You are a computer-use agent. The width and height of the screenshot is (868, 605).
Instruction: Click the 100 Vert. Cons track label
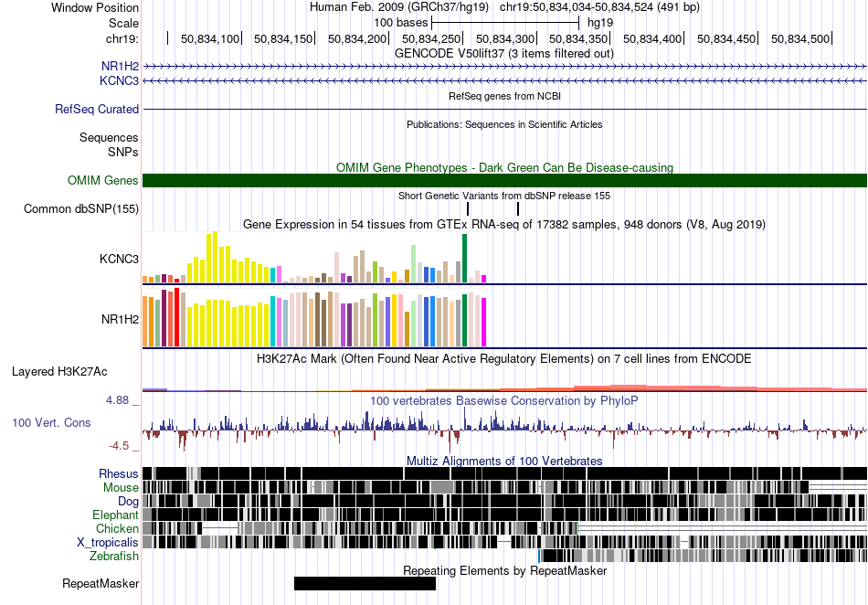click(51, 423)
